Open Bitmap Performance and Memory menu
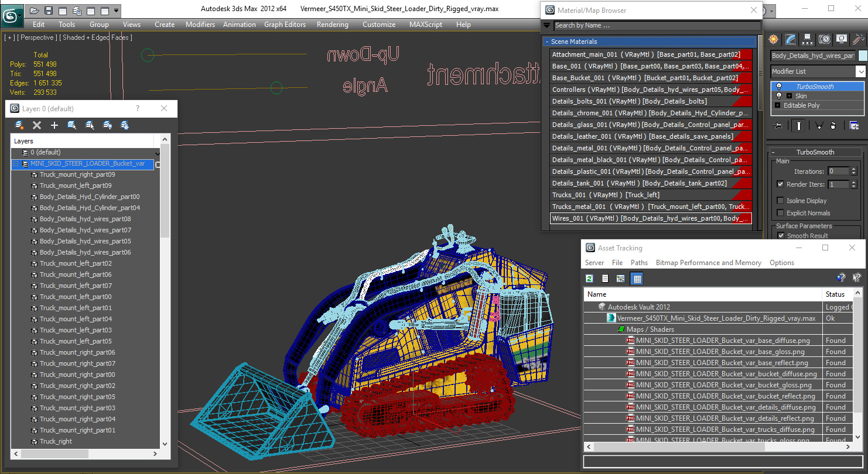Viewport: 868px width, 474px height. 709,263
